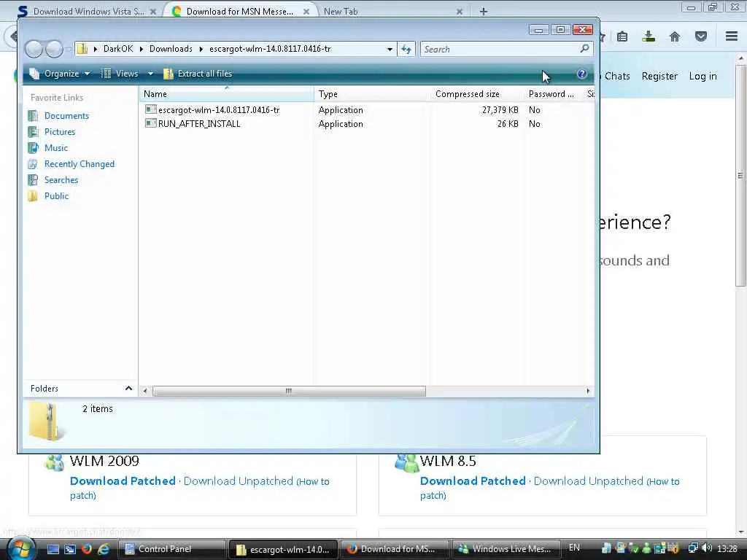Sort by Password column header
This screenshot has width=747, height=560.
(x=553, y=94)
